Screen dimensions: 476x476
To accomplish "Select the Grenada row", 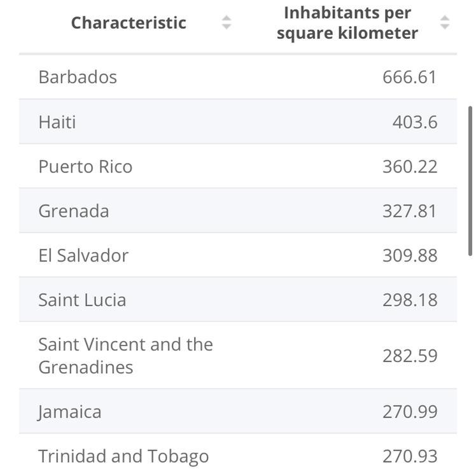I will pyautogui.click(x=238, y=211).
